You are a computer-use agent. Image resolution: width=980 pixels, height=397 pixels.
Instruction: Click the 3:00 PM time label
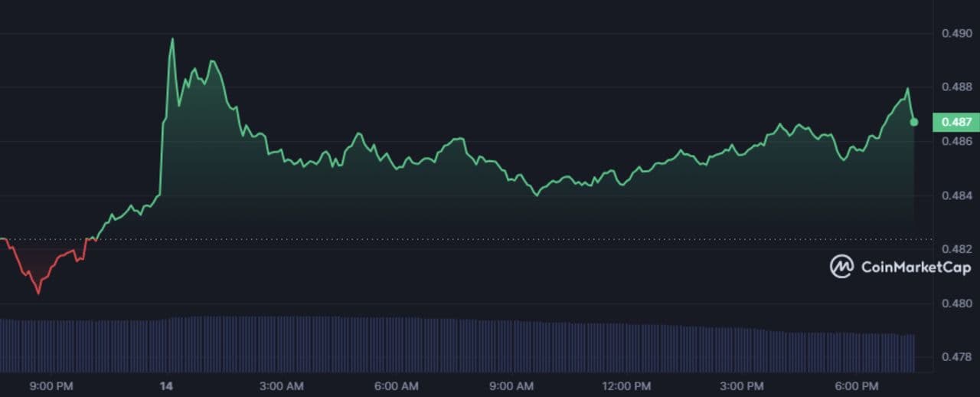tap(741, 386)
